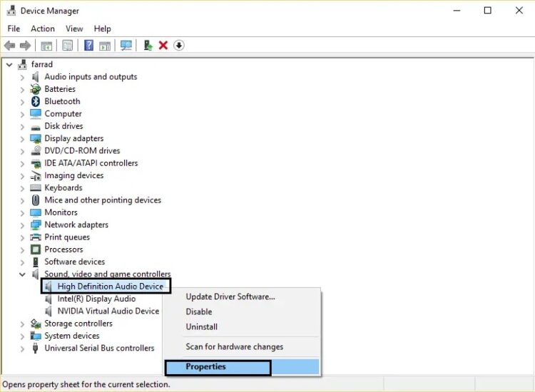Viewport: 535px width, 392px height.
Task: Click the Disable down-arrow toolbar icon
Action: pyautogui.click(x=179, y=46)
